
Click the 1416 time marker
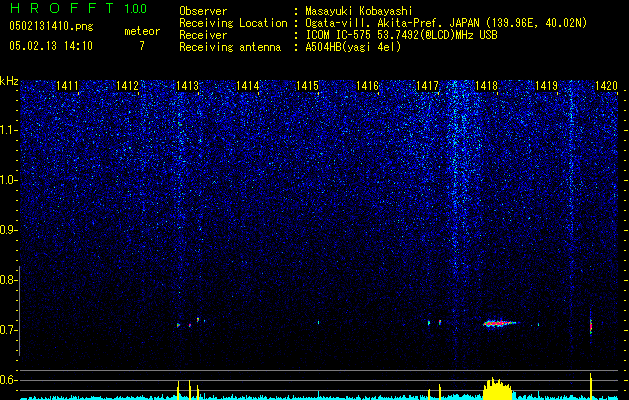367,86
